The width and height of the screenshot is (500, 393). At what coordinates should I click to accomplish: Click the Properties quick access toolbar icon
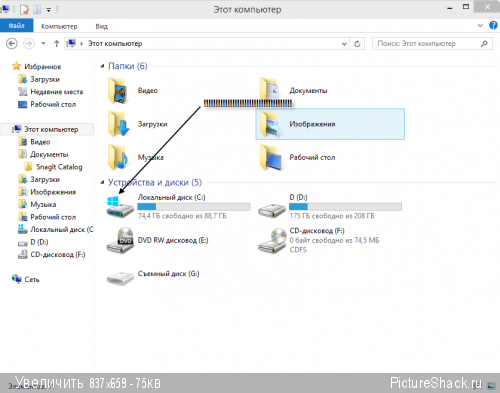point(24,9)
